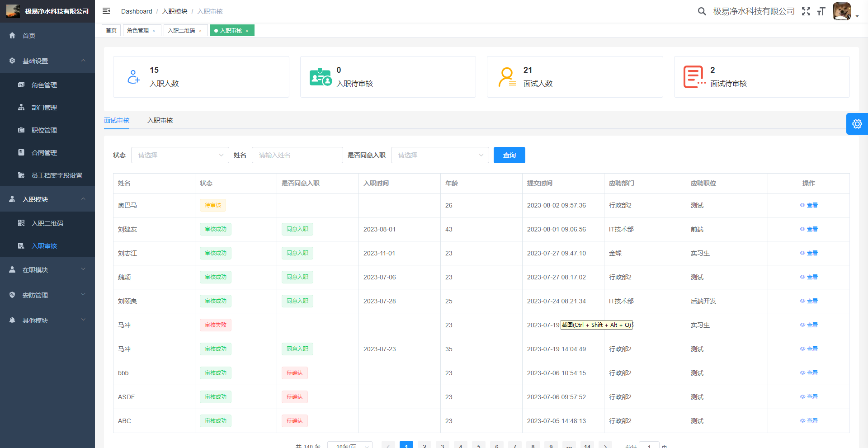The width and height of the screenshot is (868, 448).
Task: Switch to the 入职审核 content tab
Action: coord(160,120)
